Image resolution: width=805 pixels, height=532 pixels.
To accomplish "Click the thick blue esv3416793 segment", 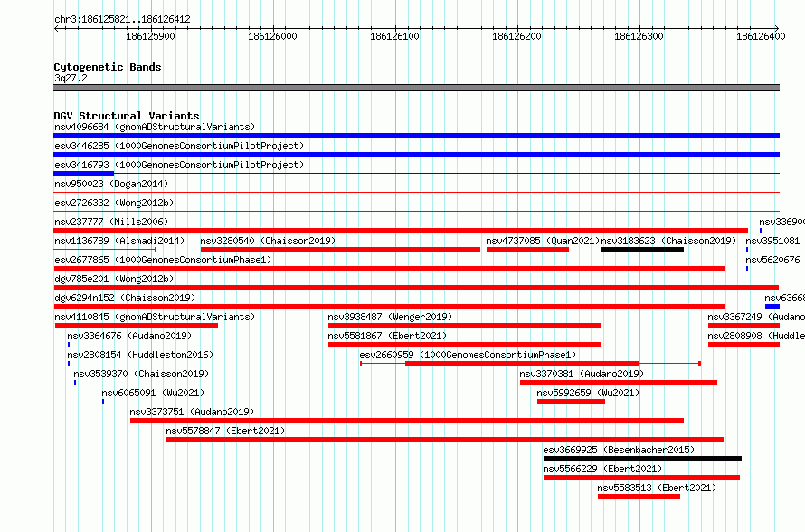I will click(x=84, y=174).
